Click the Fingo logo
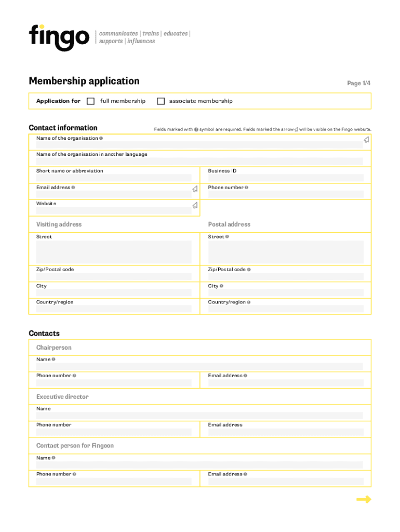 [x=59, y=37]
